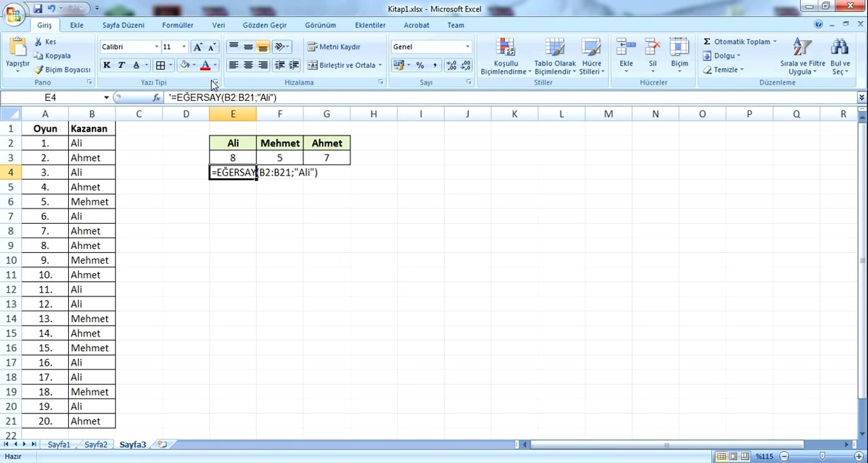The height and width of the screenshot is (463, 868).
Task: Toggle underline formatting A button
Action: pyautogui.click(x=136, y=65)
